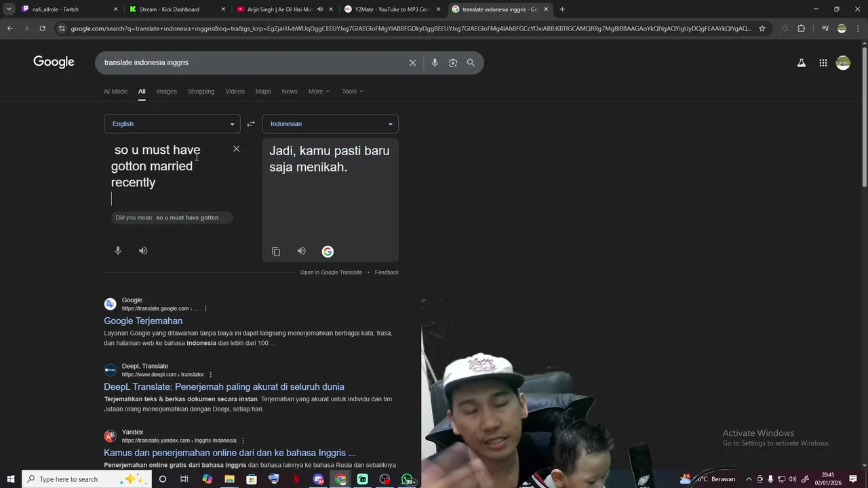Close the Stream - Kick Dashboard tab
868x488 pixels.
click(x=223, y=9)
